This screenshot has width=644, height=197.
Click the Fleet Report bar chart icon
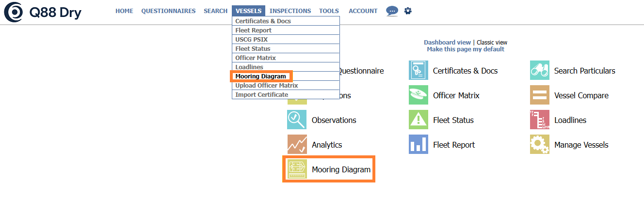click(418, 145)
